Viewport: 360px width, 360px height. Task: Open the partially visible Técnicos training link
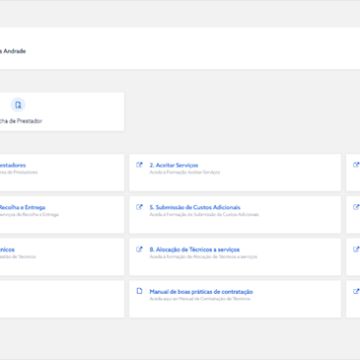tap(7, 249)
